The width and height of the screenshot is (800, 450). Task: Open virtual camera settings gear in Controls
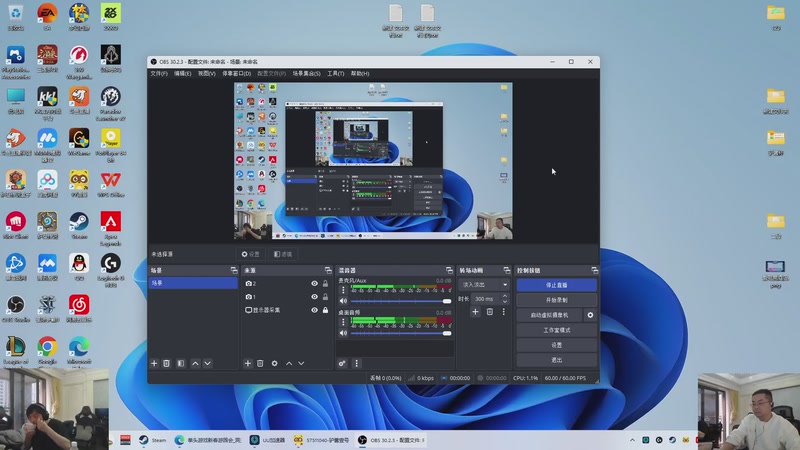coord(590,315)
